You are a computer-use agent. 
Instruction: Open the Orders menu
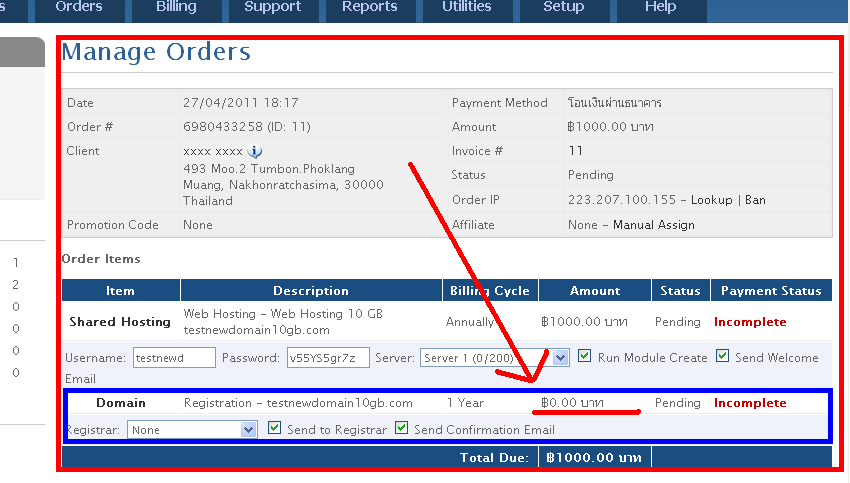[x=79, y=8]
